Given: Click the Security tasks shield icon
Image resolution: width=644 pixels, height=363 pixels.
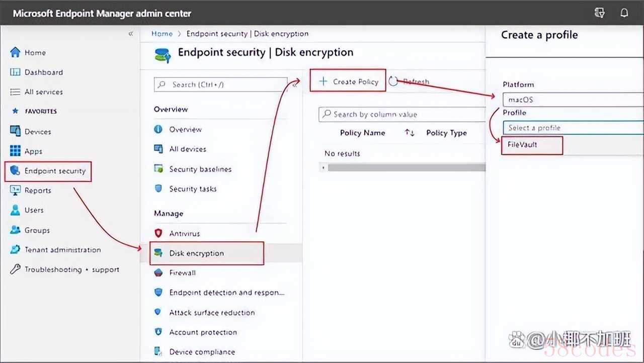Looking at the screenshot, I should coord(158,189).
